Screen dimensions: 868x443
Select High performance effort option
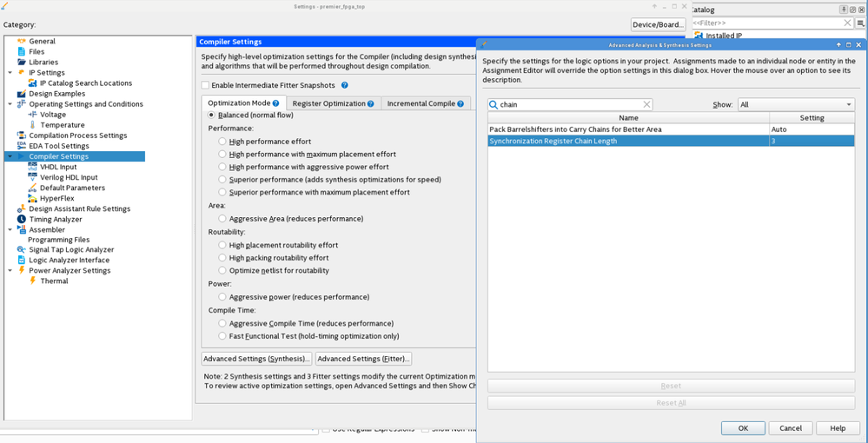coord(222,142)
